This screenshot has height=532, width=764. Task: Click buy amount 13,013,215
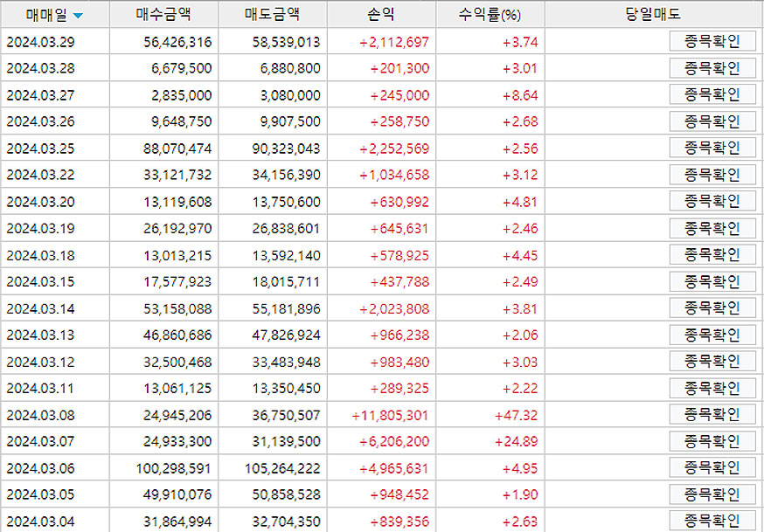(x=177, y=255)
